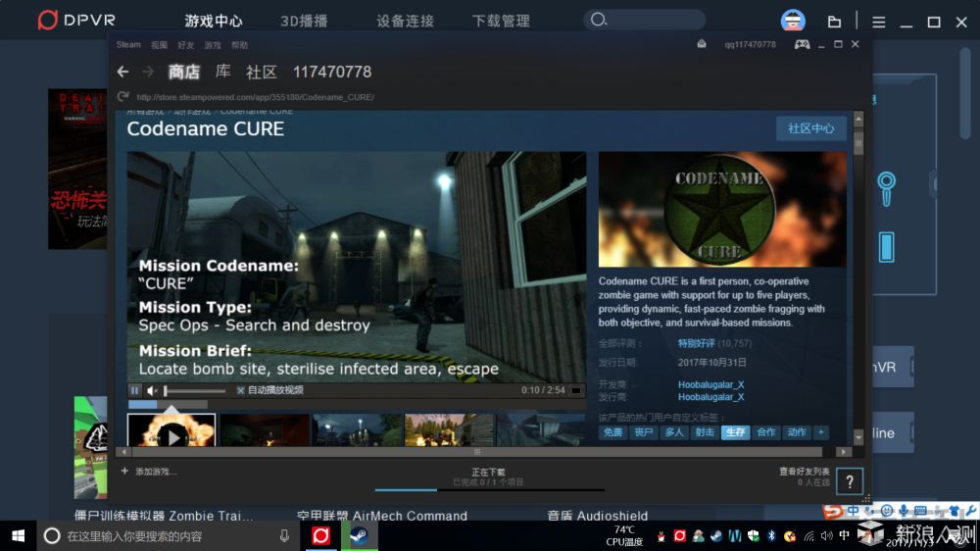Click trailer seek progress bar
This screenshot has width=980, height=551.
tap(168, 404)
